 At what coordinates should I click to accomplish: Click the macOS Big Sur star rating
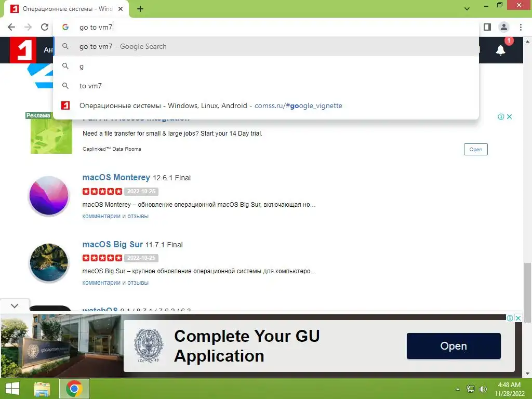pyautogui.click(x=102, y=258)
